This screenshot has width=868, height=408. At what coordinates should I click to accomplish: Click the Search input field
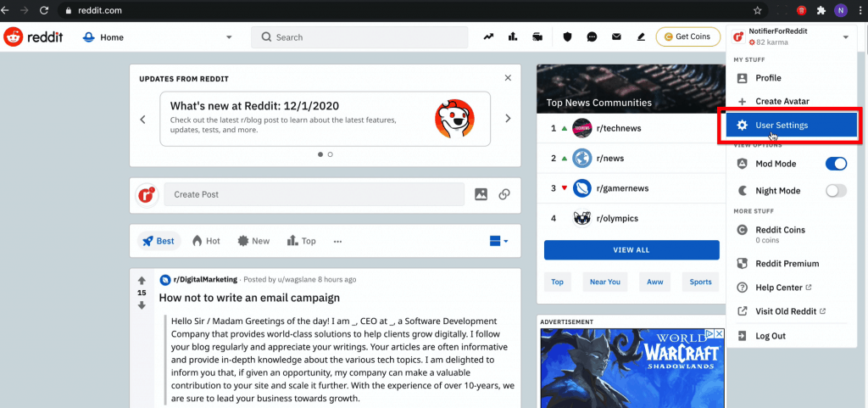coord(359,37)
